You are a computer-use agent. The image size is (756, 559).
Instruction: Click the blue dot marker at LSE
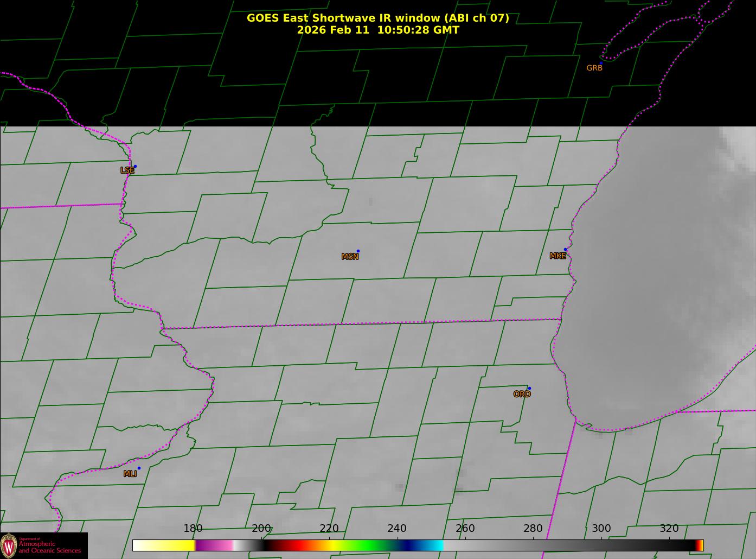[135, 166]
